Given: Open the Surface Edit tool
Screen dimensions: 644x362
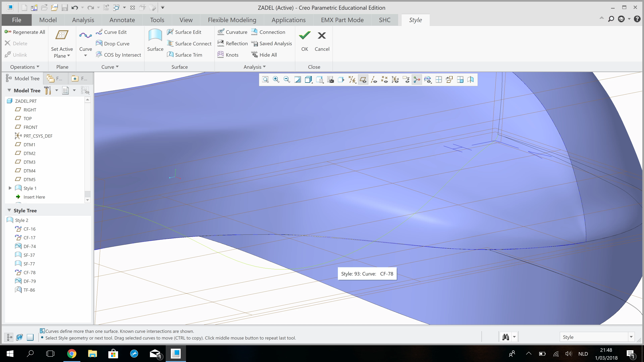Looking at the screenshot, I should [x=184, y=32].
